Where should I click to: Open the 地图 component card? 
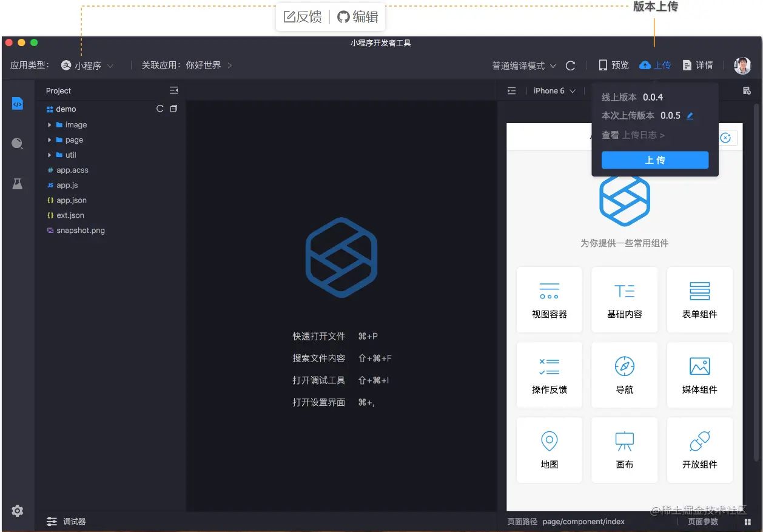[x=550, y=450]
